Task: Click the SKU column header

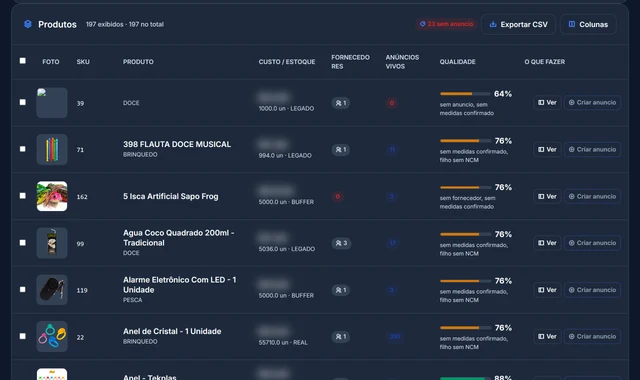Action: pos(83,62)
